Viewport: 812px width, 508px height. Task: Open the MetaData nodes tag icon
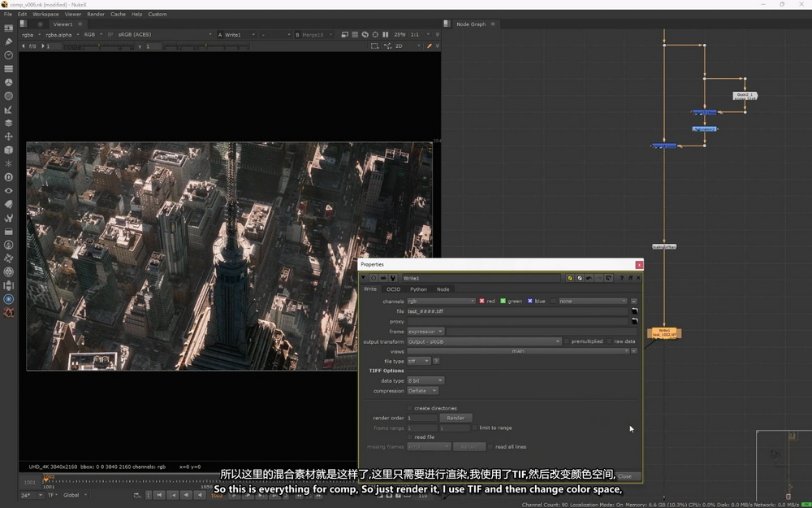pyautogui.click(x=8, y=204)
